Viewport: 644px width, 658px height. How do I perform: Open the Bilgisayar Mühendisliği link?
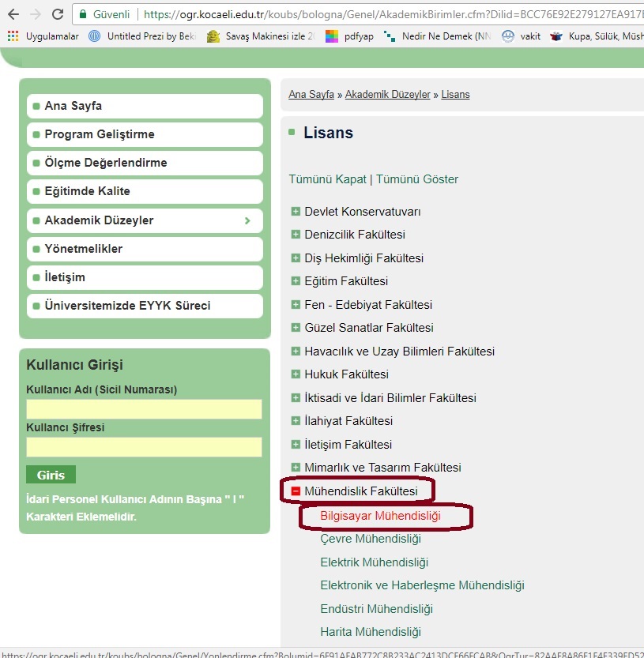click(380, 516)
